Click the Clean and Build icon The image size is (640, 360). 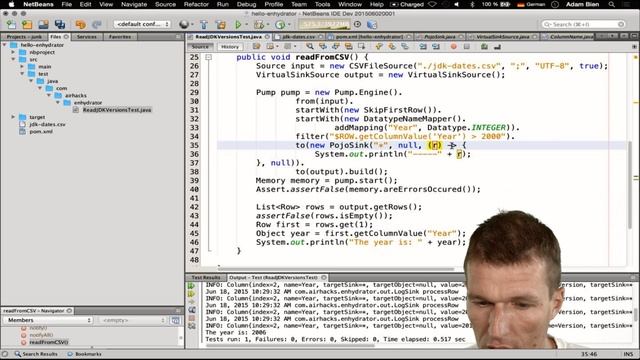[x=220, y=25]
